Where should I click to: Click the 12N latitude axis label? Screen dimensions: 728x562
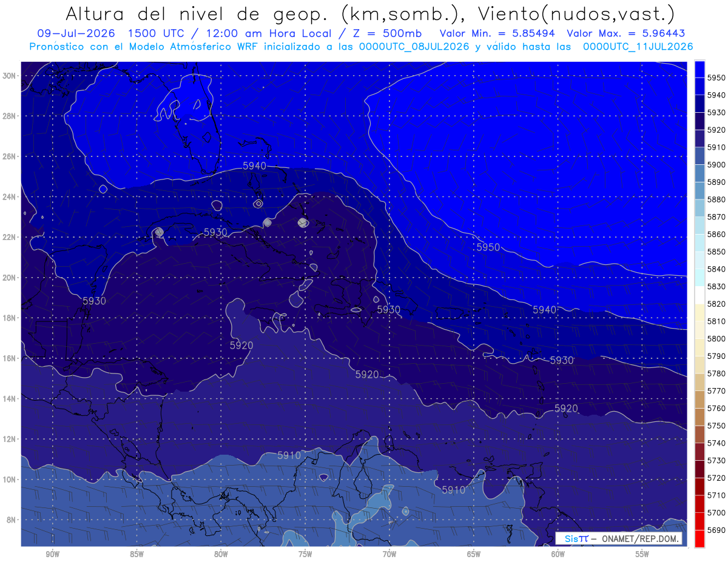click(x=9, y=439)
